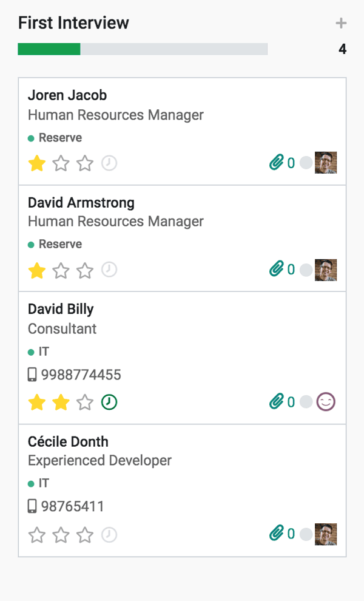Click the plus icon to add a new applicant

[341, 23]
